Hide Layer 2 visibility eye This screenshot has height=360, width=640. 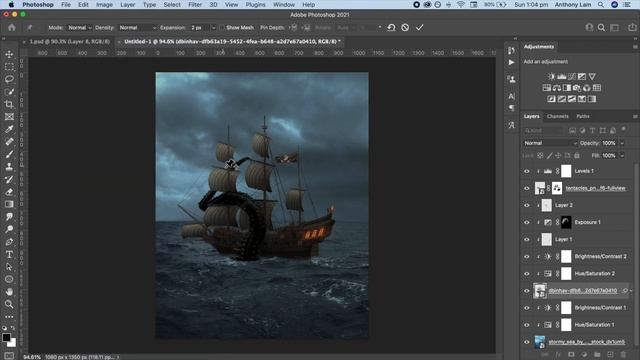pos(527,205)
